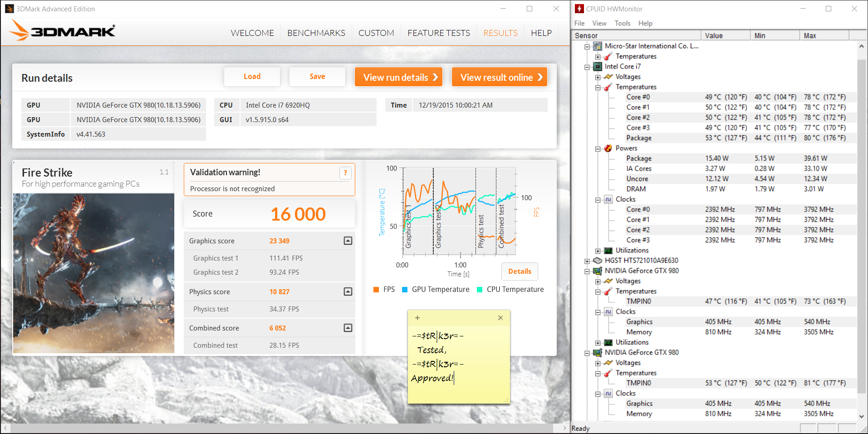Expand Micro-Star Temperatures node
The height and width of the screenshot is (434, 868).
(x=598, y=57)
